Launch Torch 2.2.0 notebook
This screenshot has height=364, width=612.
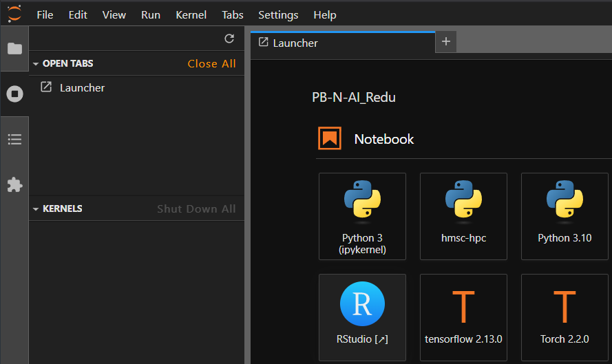564,317
